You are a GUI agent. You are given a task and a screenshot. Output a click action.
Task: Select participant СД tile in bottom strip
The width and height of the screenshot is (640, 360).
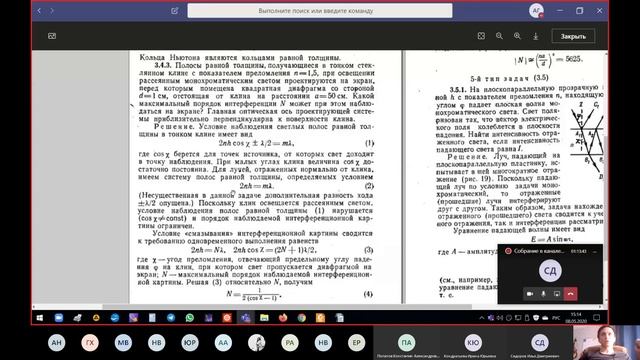click(539, 343)
